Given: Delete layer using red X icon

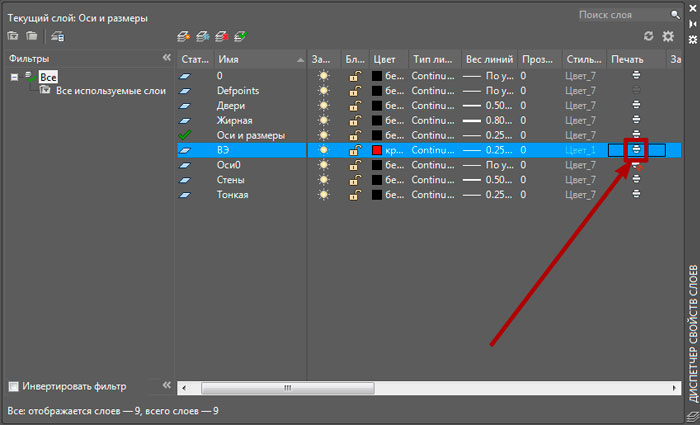Looking at the screenshot, I should click(x=222, y=36).
